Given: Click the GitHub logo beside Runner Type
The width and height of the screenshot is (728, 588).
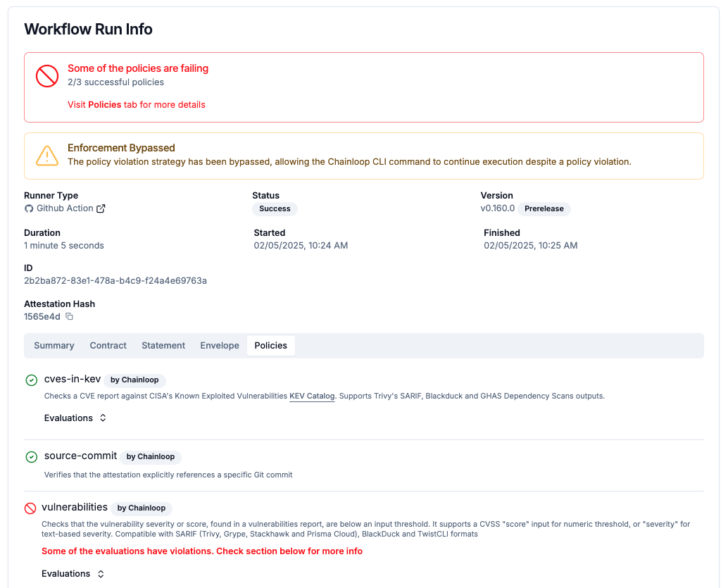Looking at the screenshot, I should (x=29, y=208).
